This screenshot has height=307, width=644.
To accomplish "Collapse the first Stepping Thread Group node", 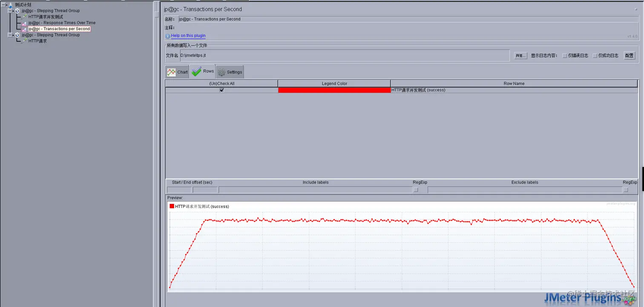I will pos(10,11).
